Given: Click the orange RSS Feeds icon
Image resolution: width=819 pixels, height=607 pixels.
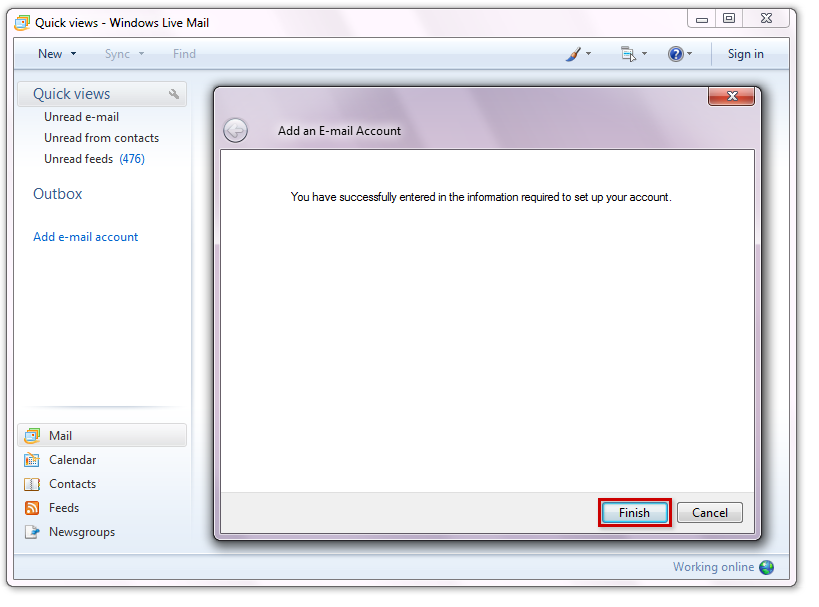Looking at the screenshot, I should pyautogui.click(x=32, y=508).
